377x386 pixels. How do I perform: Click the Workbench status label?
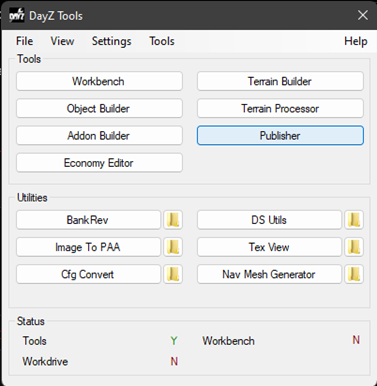[228, 341]
